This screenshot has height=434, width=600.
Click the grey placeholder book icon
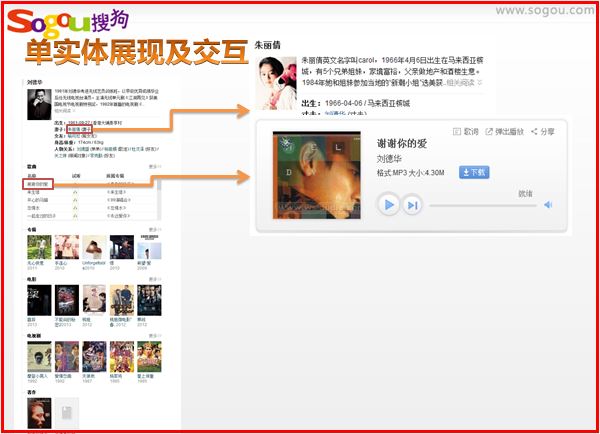point(67,413)
